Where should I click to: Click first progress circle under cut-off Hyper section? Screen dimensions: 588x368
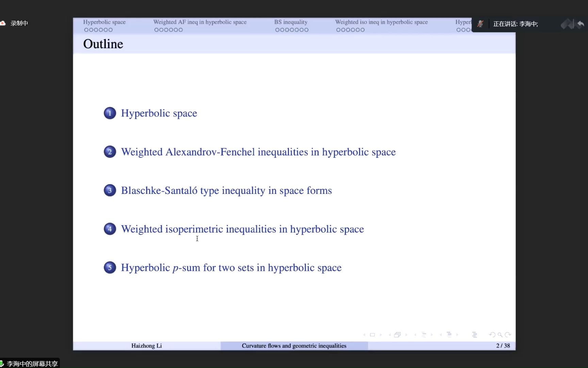(x=459, y=30)
